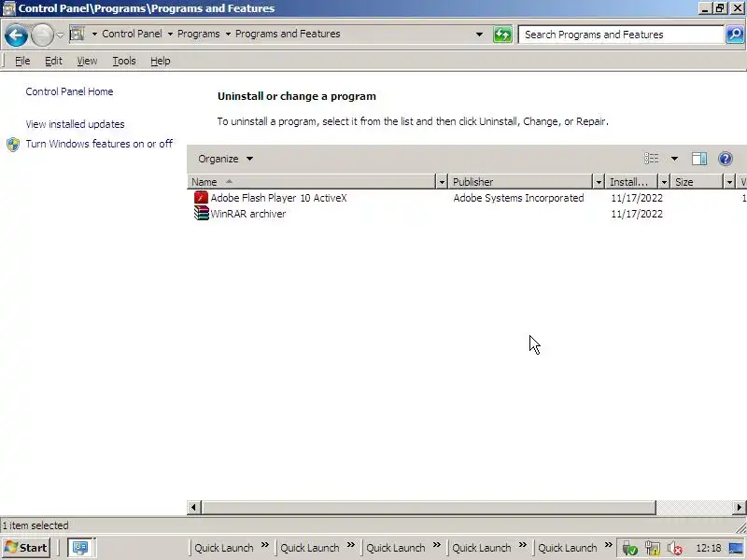747x560 pixels.
Task: Go back with the blue Back arrow
Action: [16, 35]
